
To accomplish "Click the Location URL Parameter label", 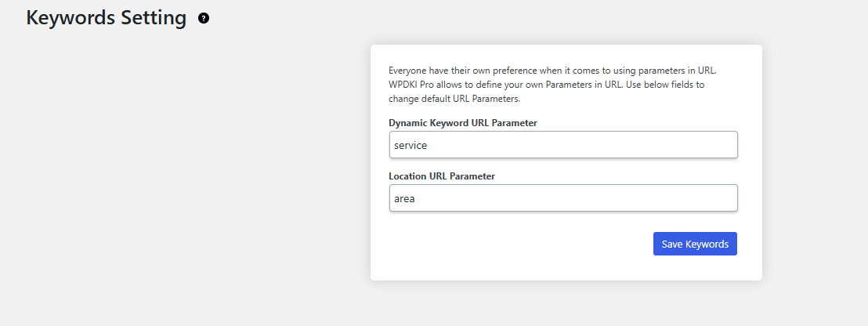I will (442, 176).
